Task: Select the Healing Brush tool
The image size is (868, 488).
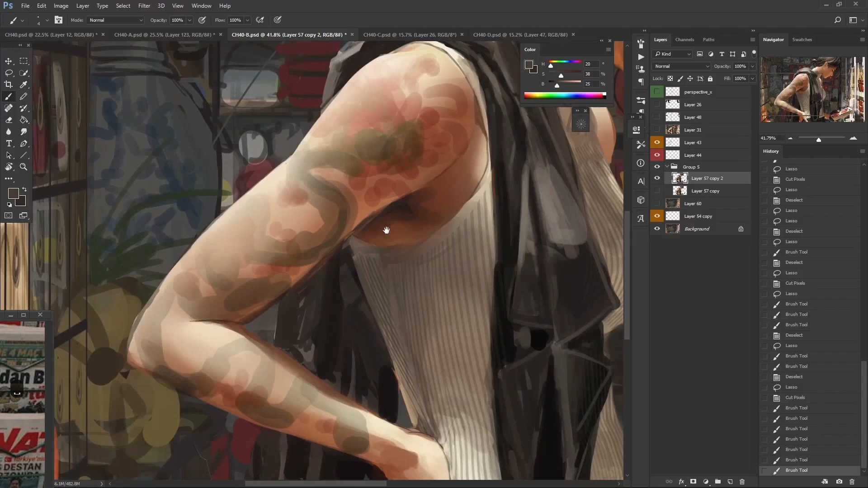Action: point(9,108)
